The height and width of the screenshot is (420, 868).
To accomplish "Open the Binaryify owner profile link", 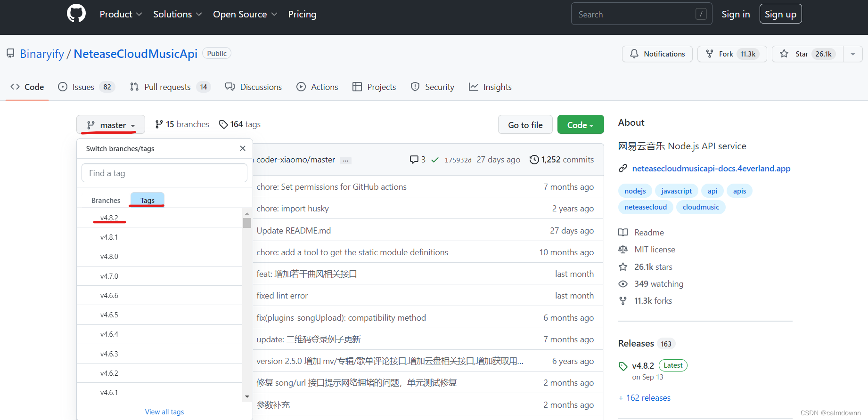I will click(42, 54).
